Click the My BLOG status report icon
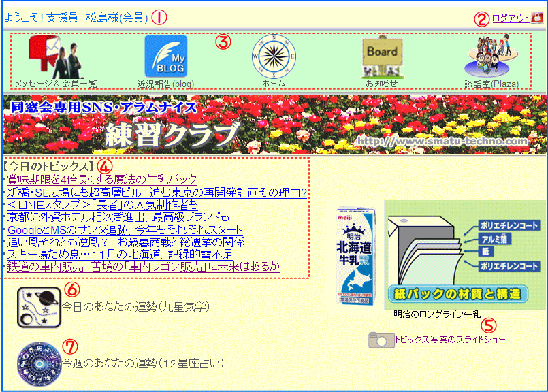Viewport: 548px width, 392px height. (165, 56)
